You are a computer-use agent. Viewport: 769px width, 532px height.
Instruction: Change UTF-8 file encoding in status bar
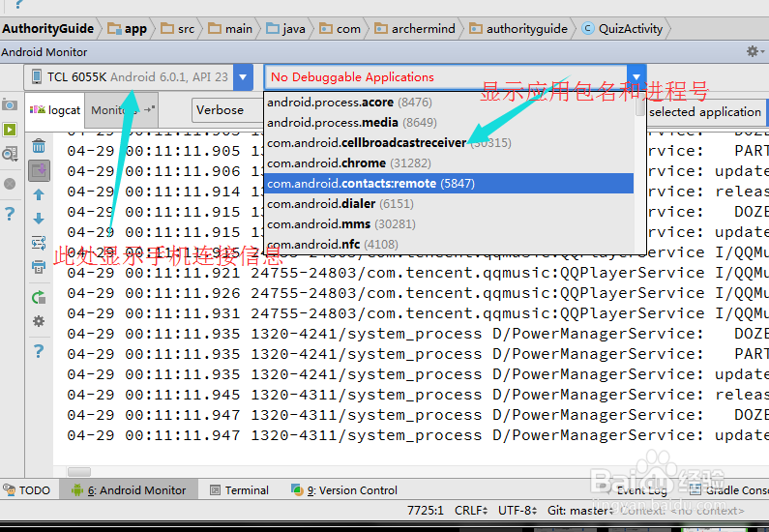tap(518, 511)
